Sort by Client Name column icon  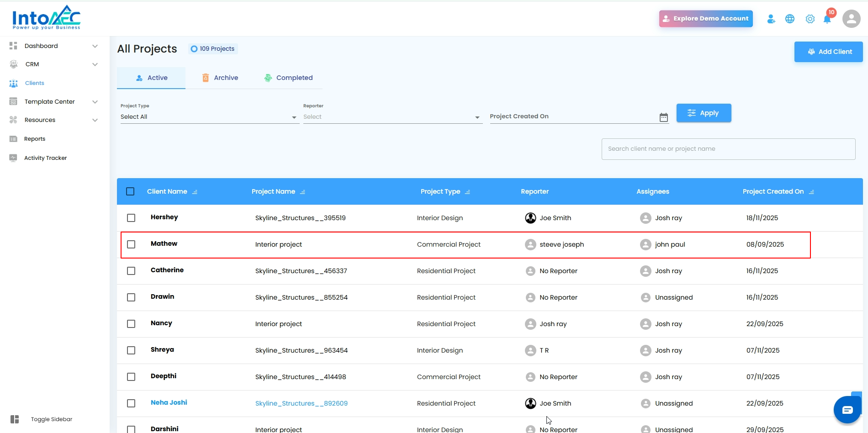[x=195, y=192]
